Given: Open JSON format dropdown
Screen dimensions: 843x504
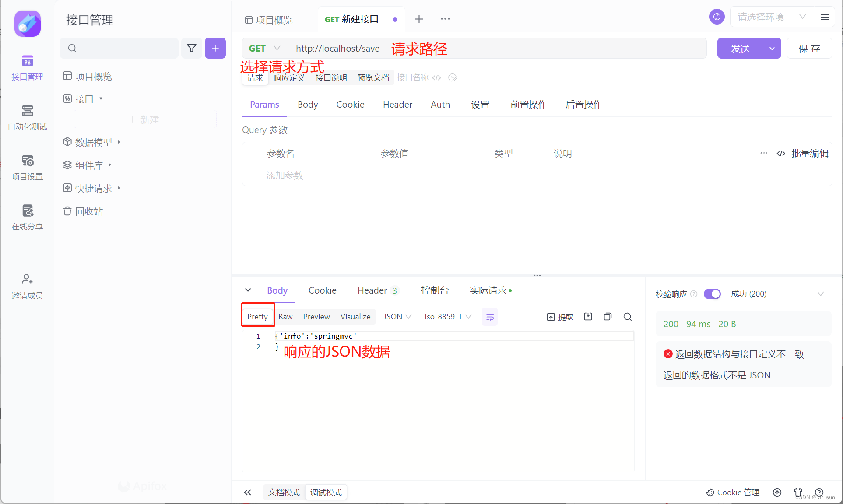Looking at the screenshot, I should point(397,317).
